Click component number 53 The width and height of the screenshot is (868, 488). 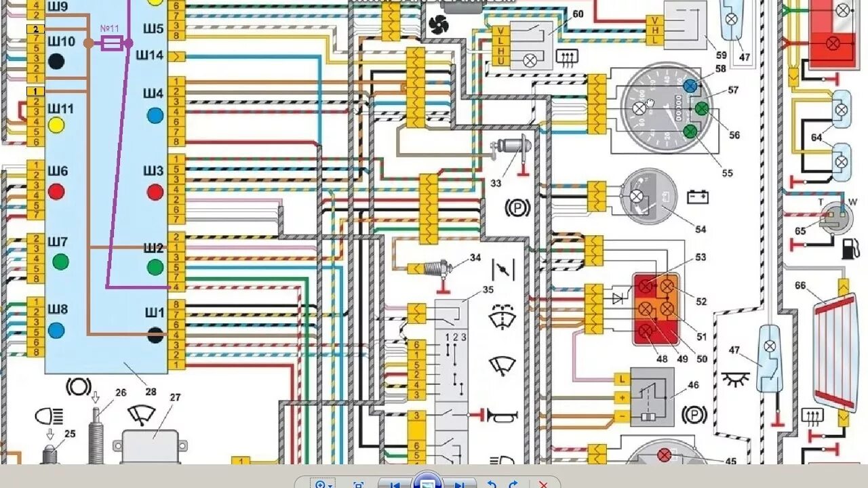point(701,257)
